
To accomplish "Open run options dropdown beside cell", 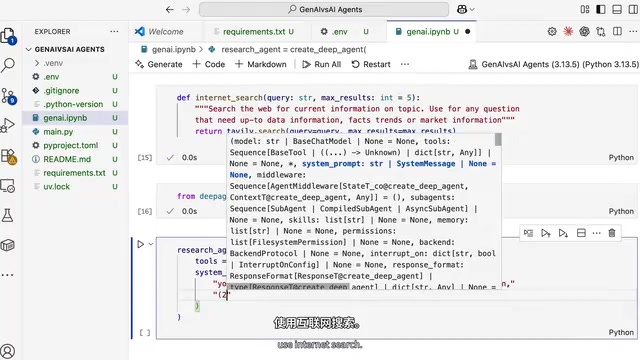I will coord(151,244).
